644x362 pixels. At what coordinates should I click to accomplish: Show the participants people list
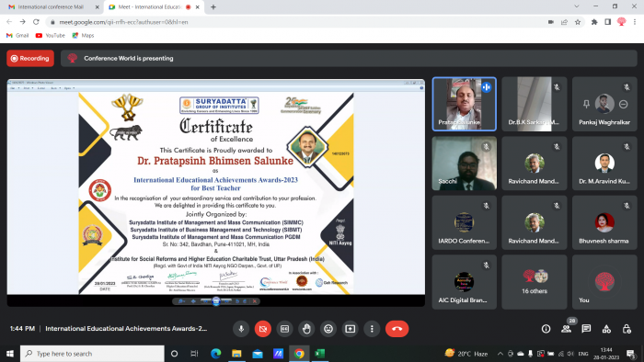(567, 329)
